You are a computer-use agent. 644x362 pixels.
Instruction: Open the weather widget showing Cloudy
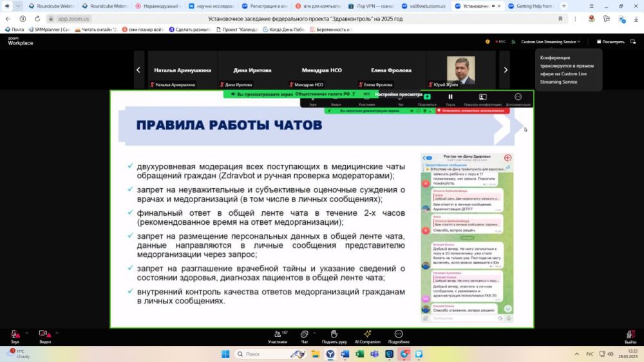(x=19, y=354)
